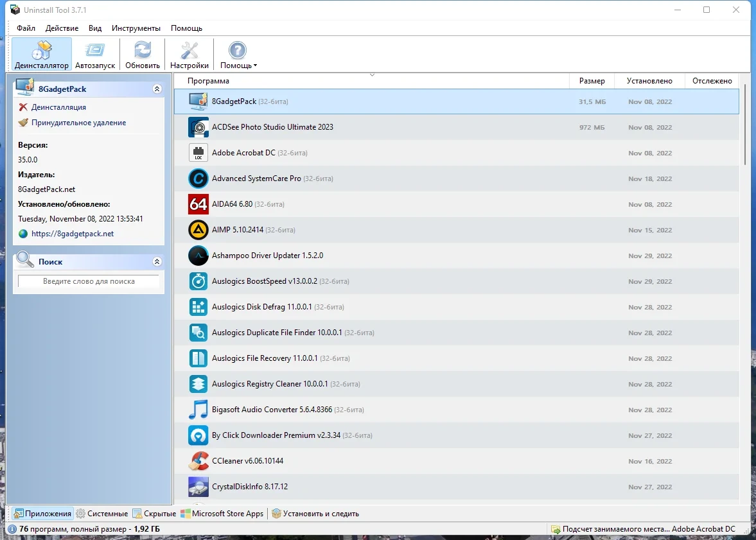
Task: Click the 31,5 МБ size cell
Action: click(592, 101)
